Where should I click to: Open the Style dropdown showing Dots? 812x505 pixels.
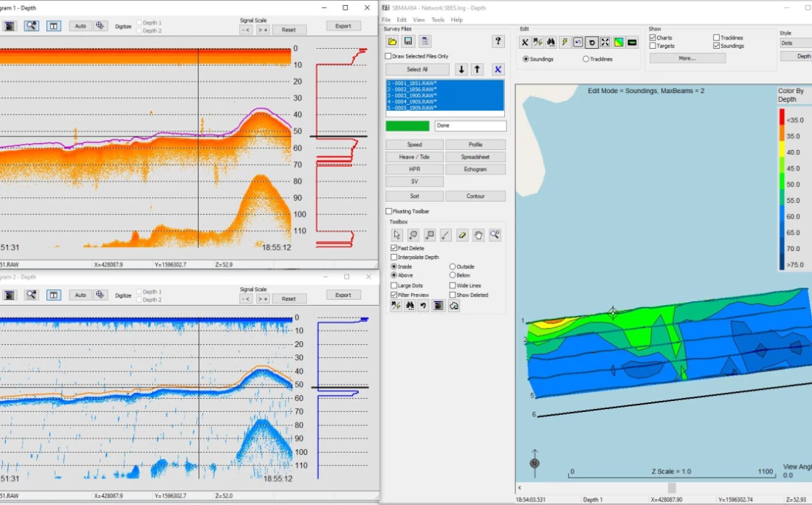pos(796,44)
